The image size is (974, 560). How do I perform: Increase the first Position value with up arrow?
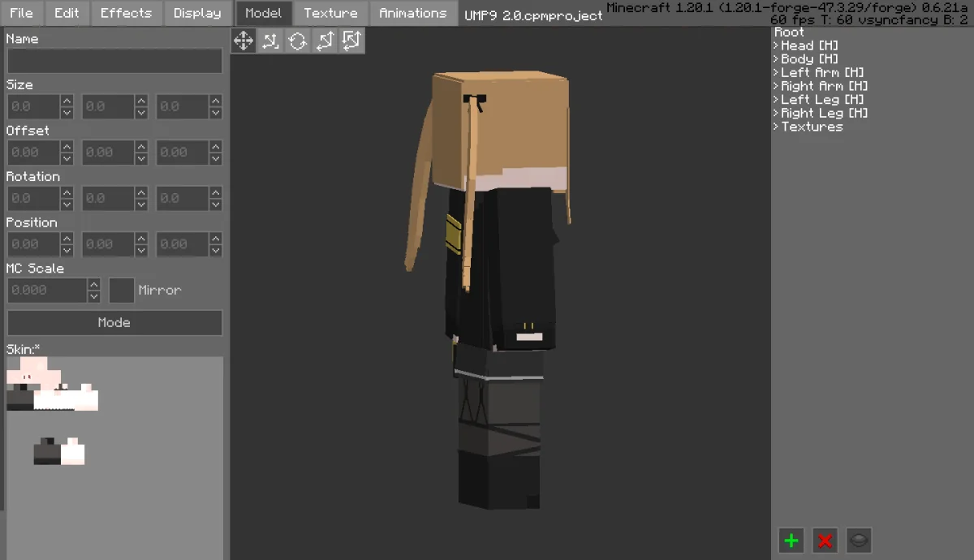[67, 238]
